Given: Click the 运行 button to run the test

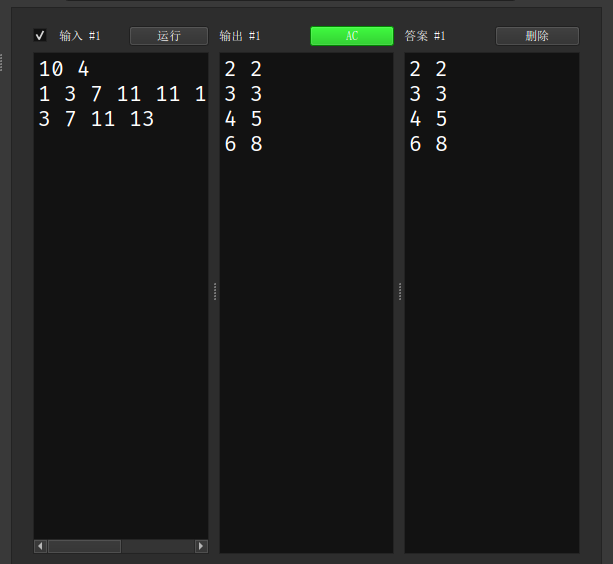Looking at the screenshot, I should pyautogui.click(x=168, y=36).
